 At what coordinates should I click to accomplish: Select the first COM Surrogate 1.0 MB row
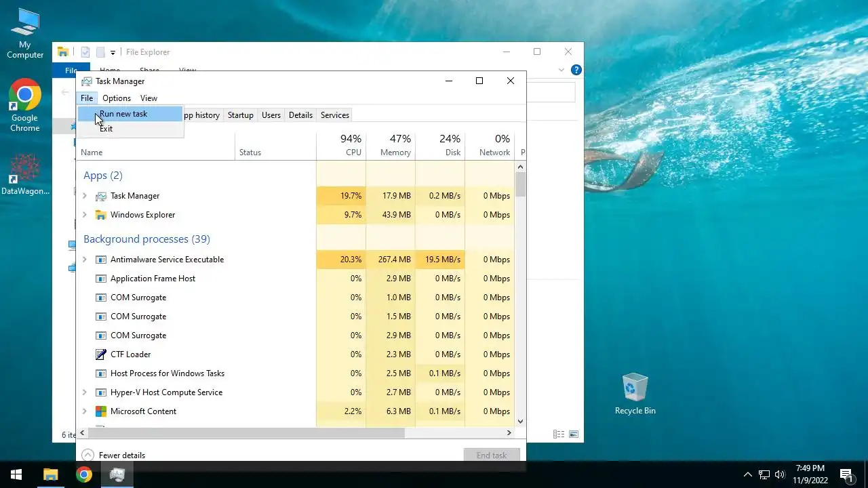[x=296, y=298]
